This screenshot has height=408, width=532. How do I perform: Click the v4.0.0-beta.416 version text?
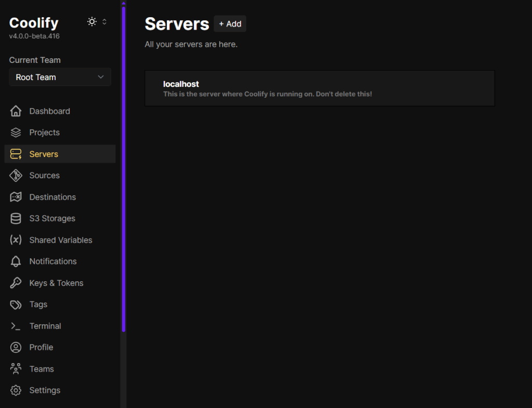point(34,36)
